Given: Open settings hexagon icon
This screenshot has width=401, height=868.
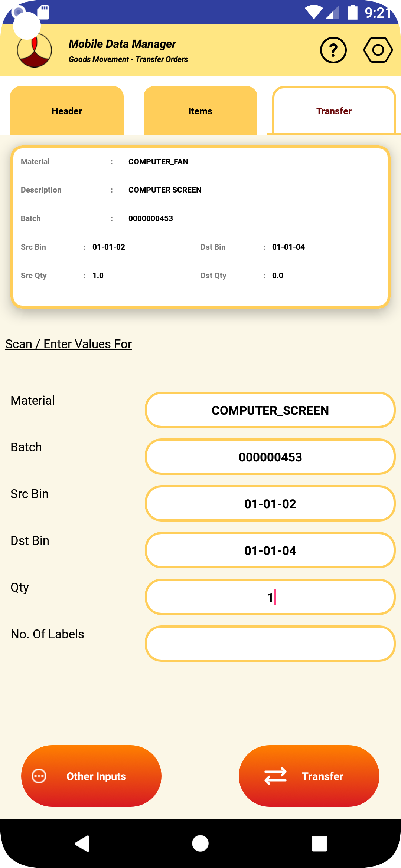Looking at the screenshot, I should [378, 50].
